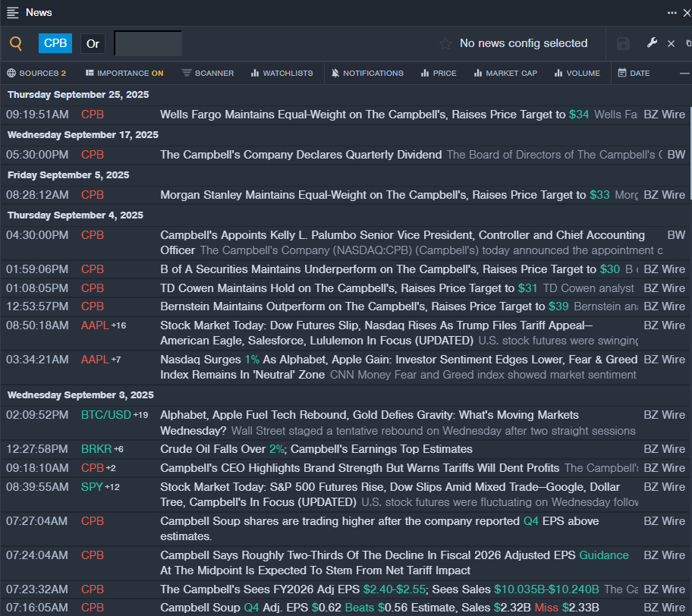
Task: Click the save config disk icon
Action: [x=623, y=44]
